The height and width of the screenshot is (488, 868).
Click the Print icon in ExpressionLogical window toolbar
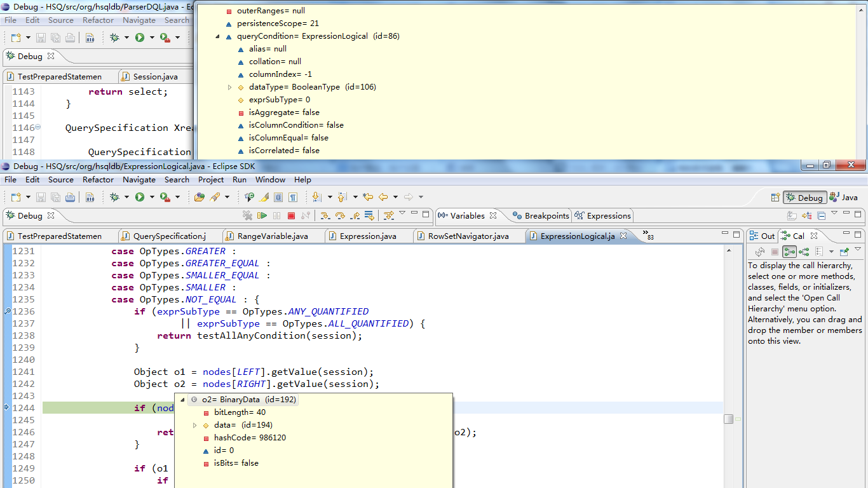(x=70, y=197)
